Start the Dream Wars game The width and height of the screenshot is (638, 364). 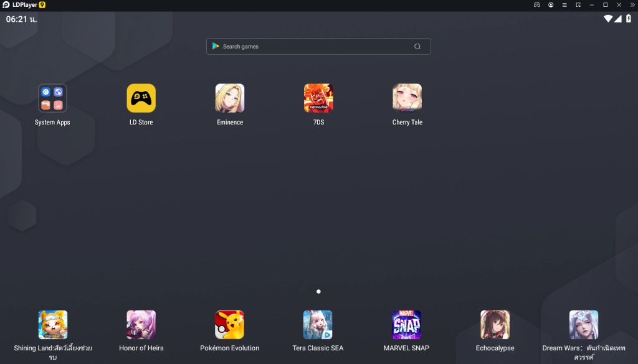click(583, 324)
